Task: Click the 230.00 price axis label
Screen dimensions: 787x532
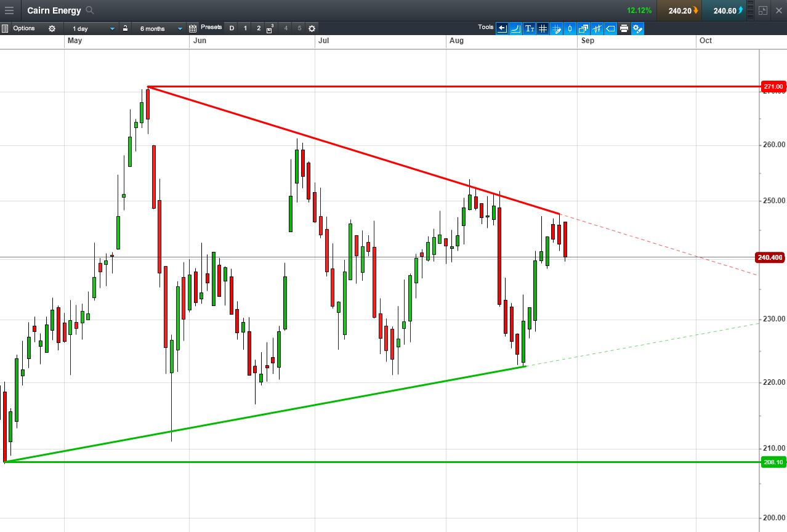Action: 773,319
